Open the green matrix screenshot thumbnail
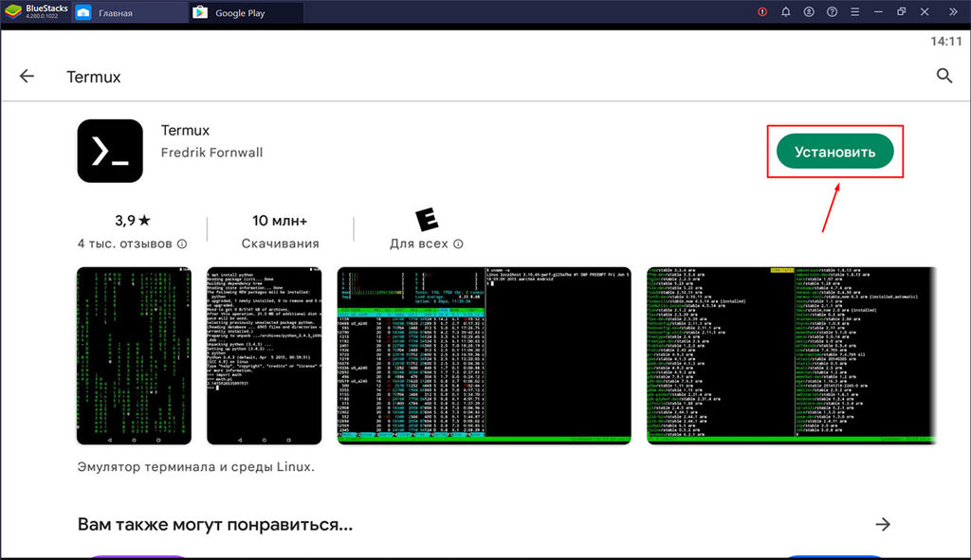Screen dimensions: 971x560 click(134, 355)
